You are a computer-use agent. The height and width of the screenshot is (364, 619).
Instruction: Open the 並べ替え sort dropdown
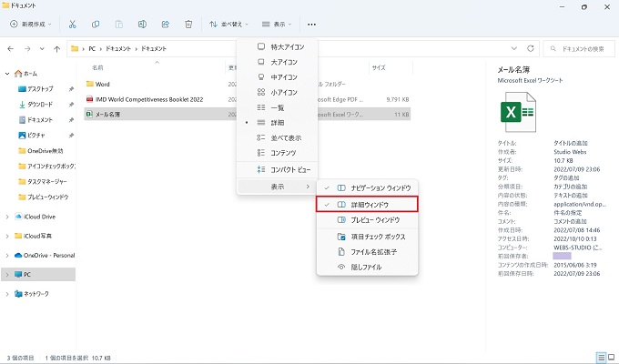coord(228,25)
